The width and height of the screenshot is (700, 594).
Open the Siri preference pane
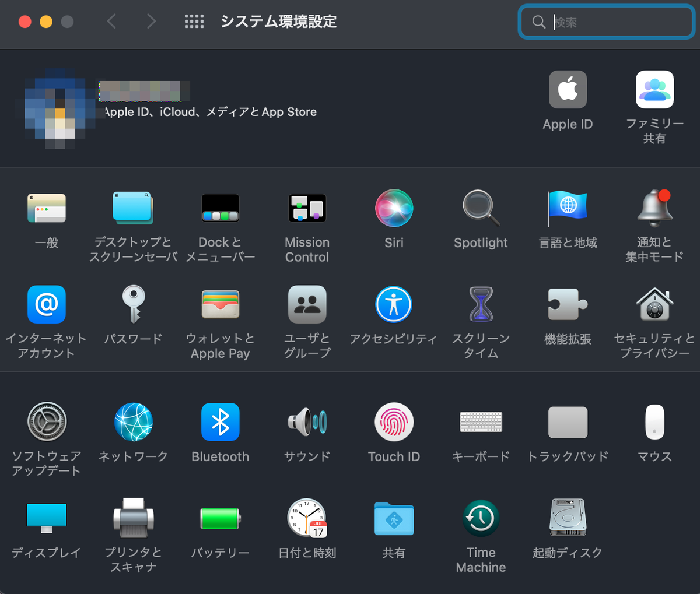coord(394,208)
